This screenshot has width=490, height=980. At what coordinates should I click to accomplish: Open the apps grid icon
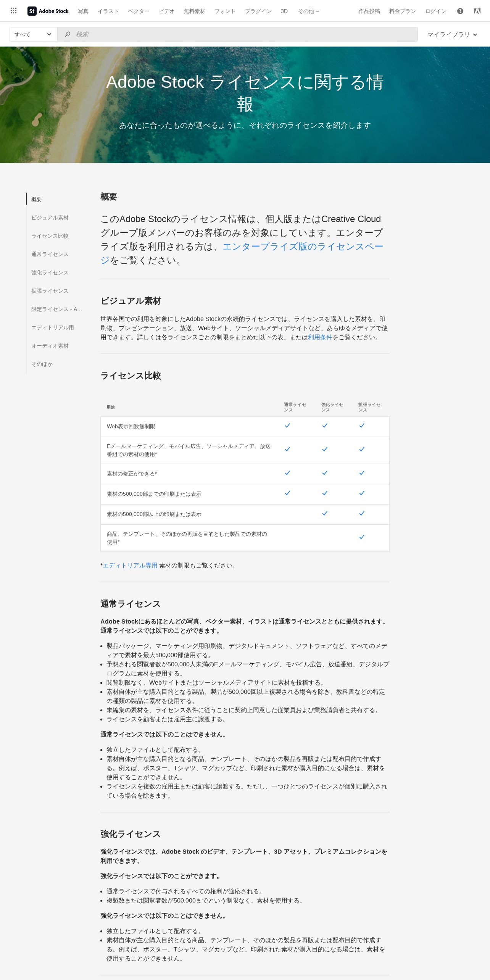click(x=14, y=11)
